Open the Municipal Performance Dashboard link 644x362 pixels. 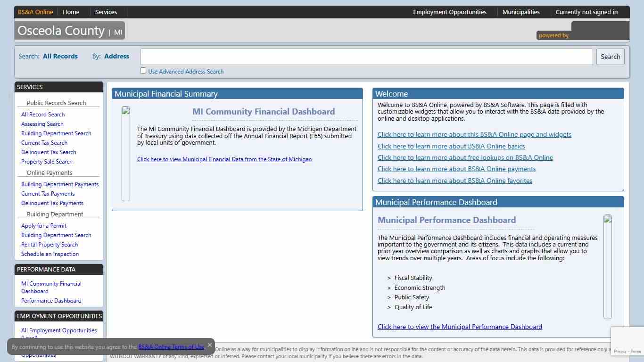click(460, 327)
